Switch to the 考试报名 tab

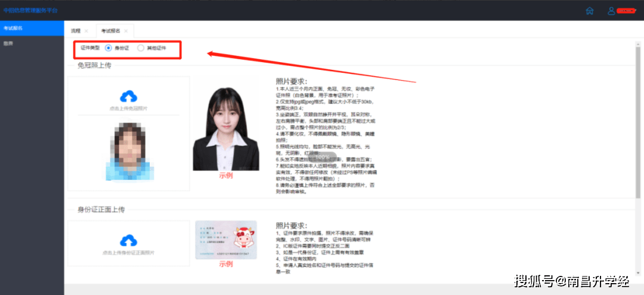[x=111, y=31]
